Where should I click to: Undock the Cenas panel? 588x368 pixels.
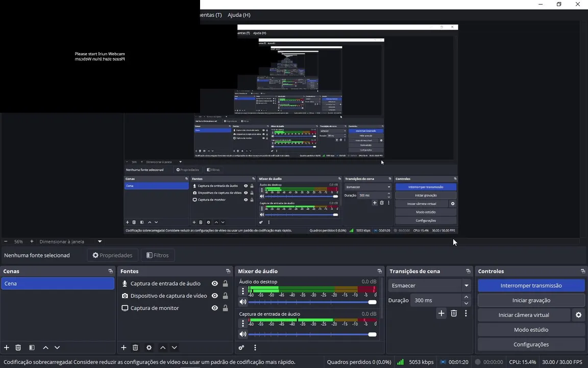111,271
